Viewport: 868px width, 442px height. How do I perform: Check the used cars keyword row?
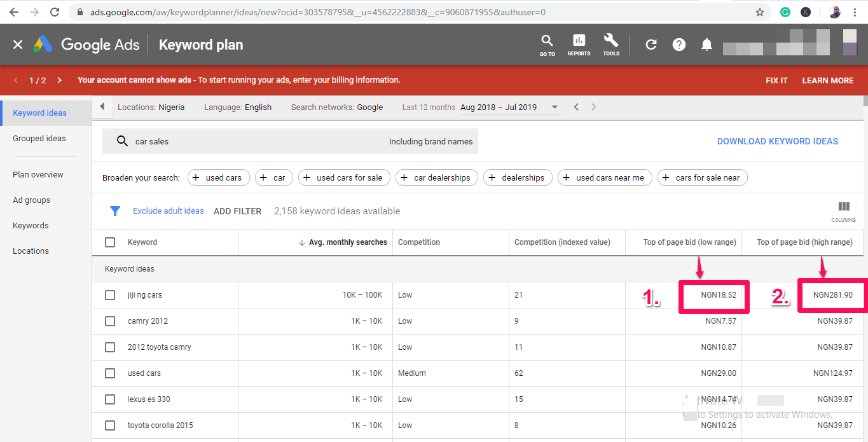[110, 373]
